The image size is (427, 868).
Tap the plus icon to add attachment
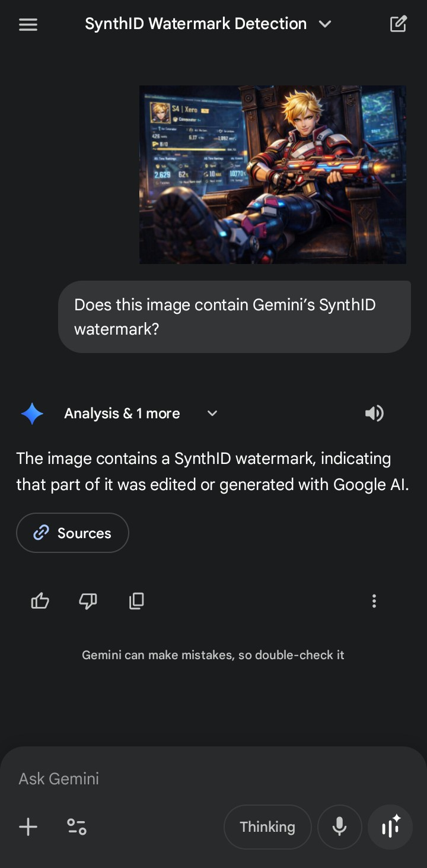tap(28, 826)
